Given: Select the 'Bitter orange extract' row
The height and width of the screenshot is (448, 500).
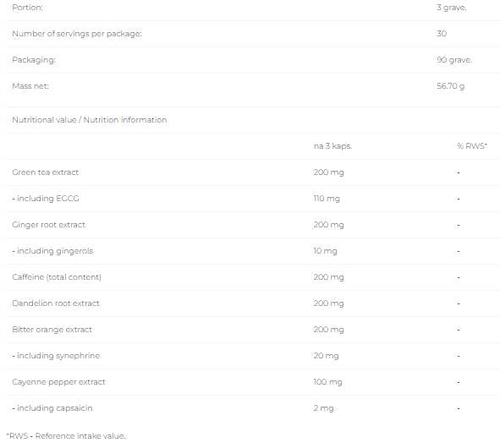Looking at the screenshot, I should (253, 330).
